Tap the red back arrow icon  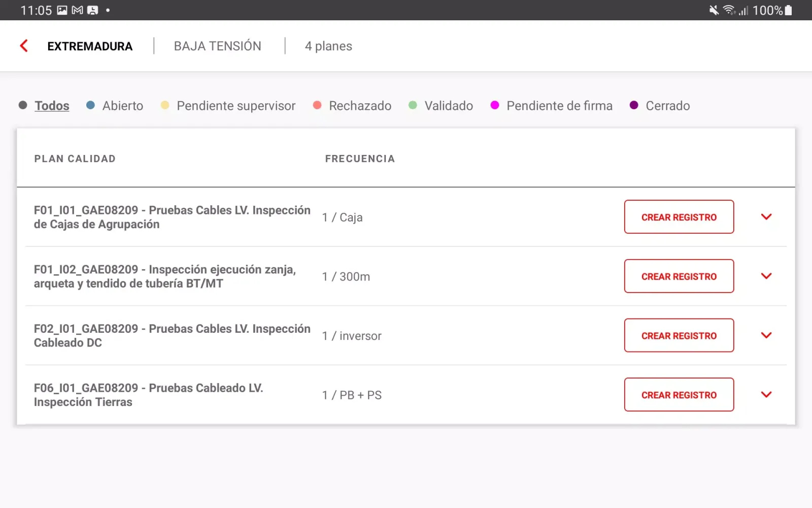tap(24, 46)
